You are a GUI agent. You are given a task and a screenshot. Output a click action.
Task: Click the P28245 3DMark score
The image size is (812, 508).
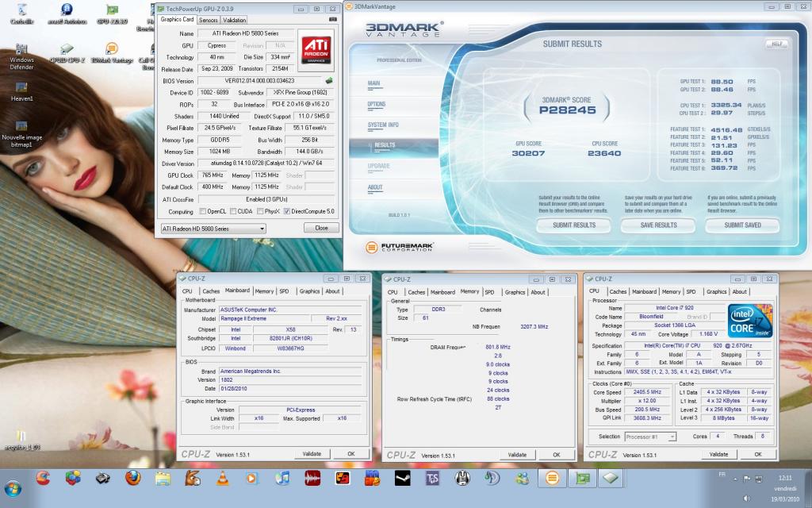coord(568,110)
